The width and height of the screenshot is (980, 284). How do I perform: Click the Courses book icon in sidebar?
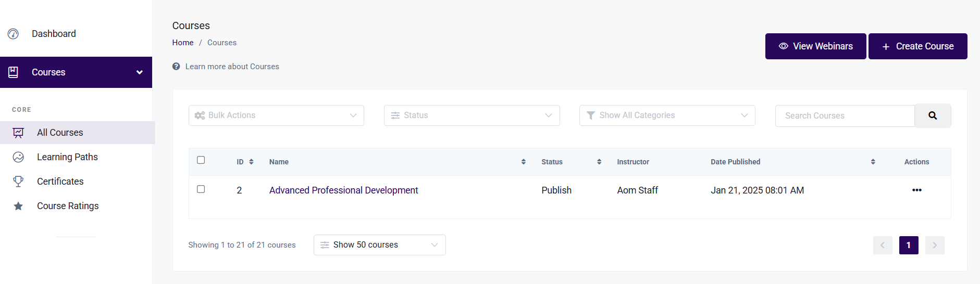click(14, 72)
